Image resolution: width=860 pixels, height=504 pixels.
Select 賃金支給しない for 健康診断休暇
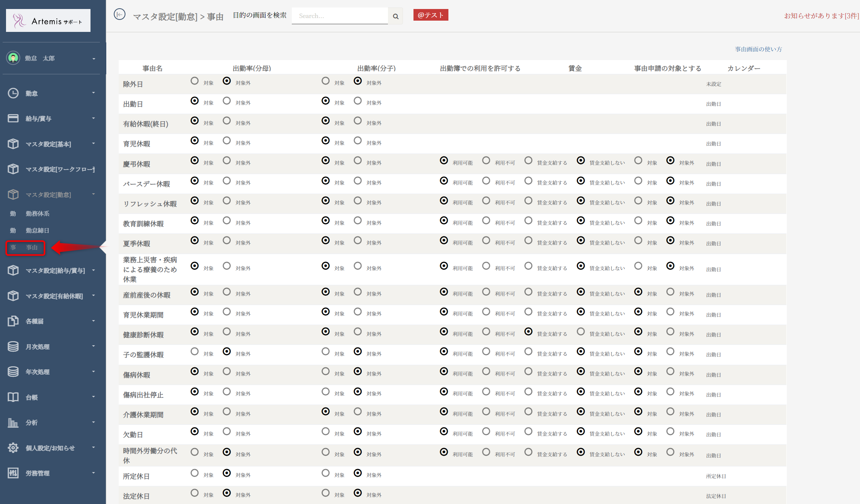coord(581,332)
